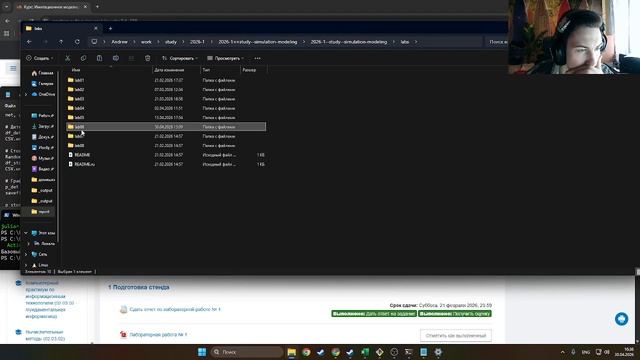Screen dimensions: 640x360
Task: Open pinned Загрузки (Downloads) in sidebar
Action: coord(42,127)
